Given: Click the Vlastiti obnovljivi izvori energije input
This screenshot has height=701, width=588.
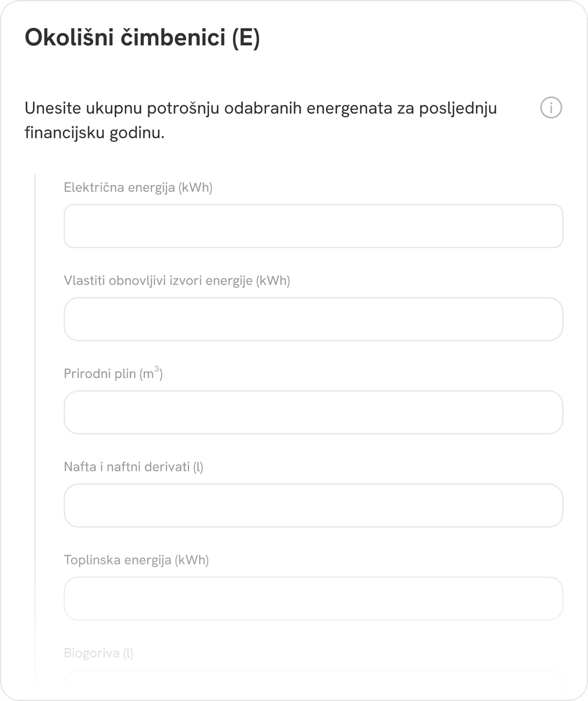Looking at the screenshot, I should (x=313, y=319).
